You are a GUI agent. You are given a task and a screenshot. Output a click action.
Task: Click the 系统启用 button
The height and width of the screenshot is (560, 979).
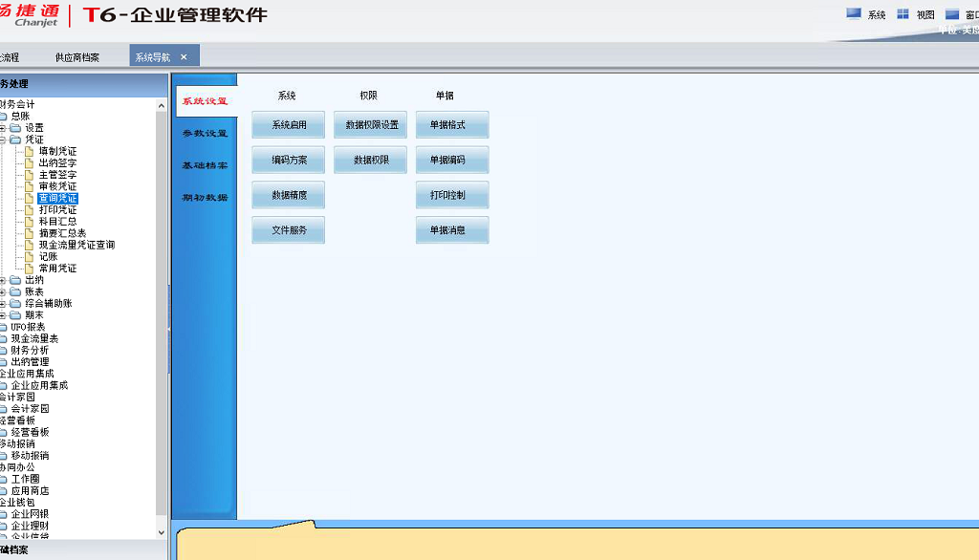(x=289, y=125)
